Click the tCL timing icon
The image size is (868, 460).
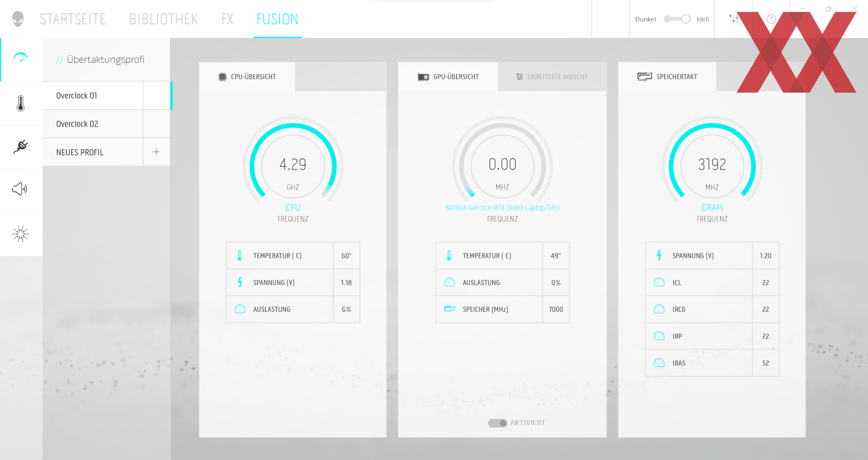click(659, 282)
